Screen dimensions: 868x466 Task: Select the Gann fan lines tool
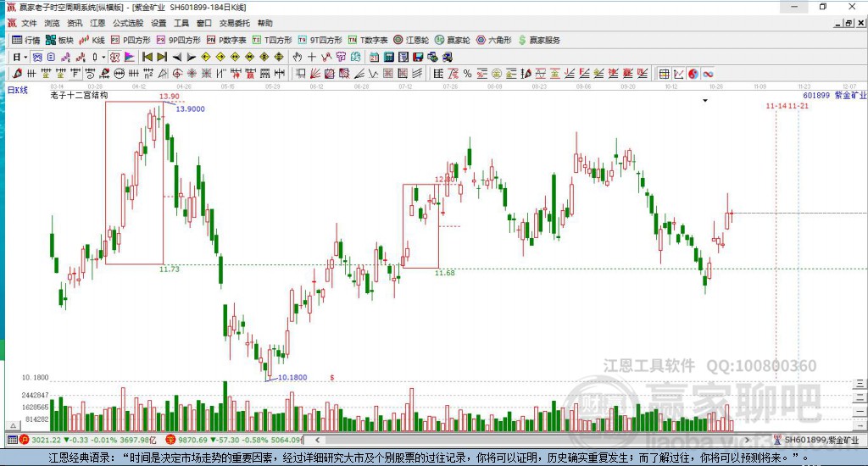point(315,74)
